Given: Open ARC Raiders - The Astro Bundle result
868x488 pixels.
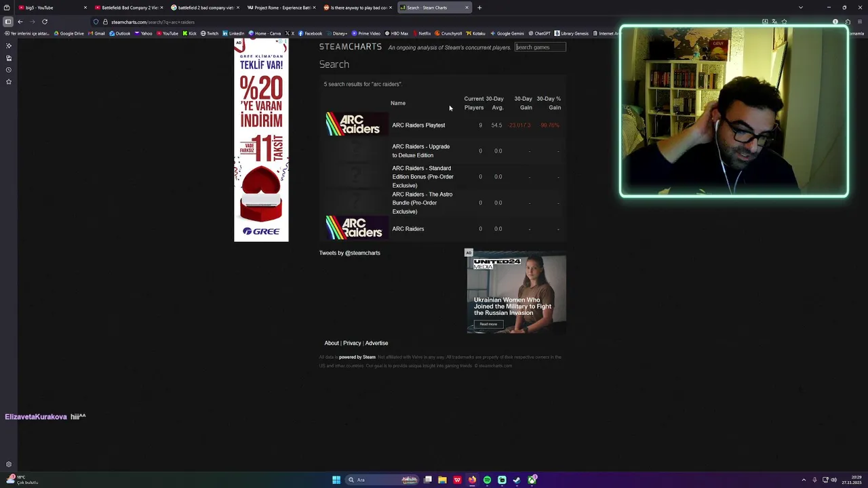Looking at the screenshot, I should tap(422, 203).
